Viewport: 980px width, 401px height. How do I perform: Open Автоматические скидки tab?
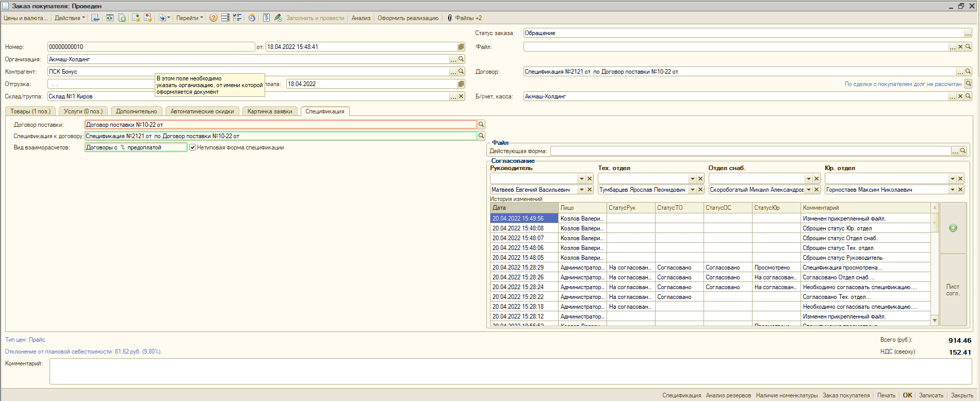click(202, 111)
